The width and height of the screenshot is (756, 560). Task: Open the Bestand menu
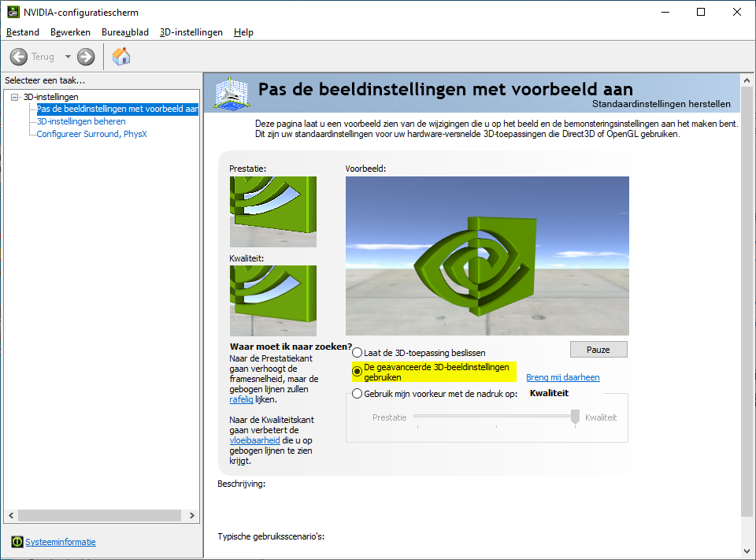23,32
